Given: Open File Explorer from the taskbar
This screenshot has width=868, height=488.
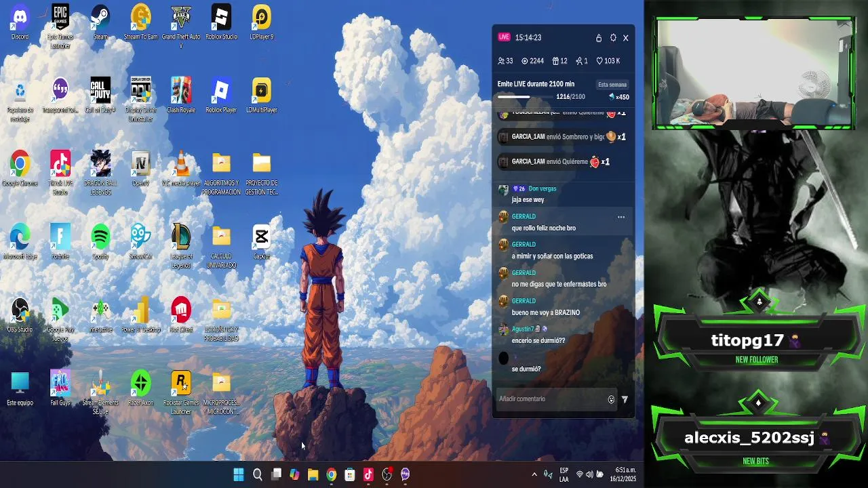Looking at the screenshot, I should coord(313,474).
